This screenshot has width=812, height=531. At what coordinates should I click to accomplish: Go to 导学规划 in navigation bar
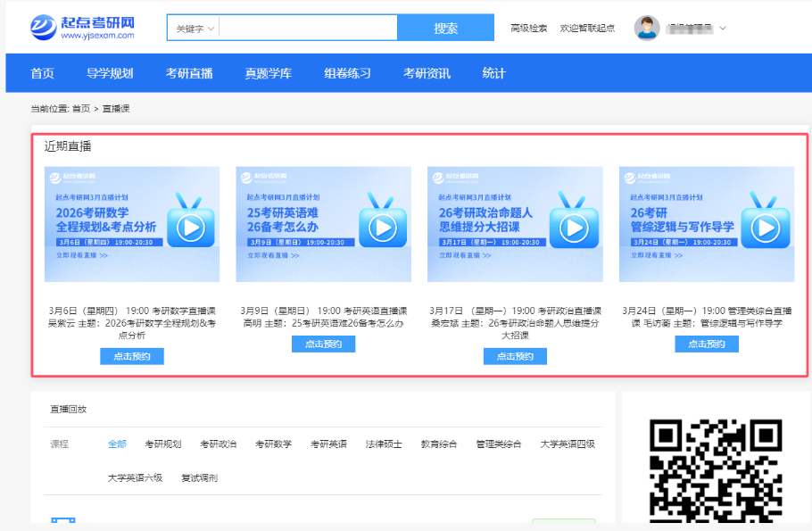(110, 73)
